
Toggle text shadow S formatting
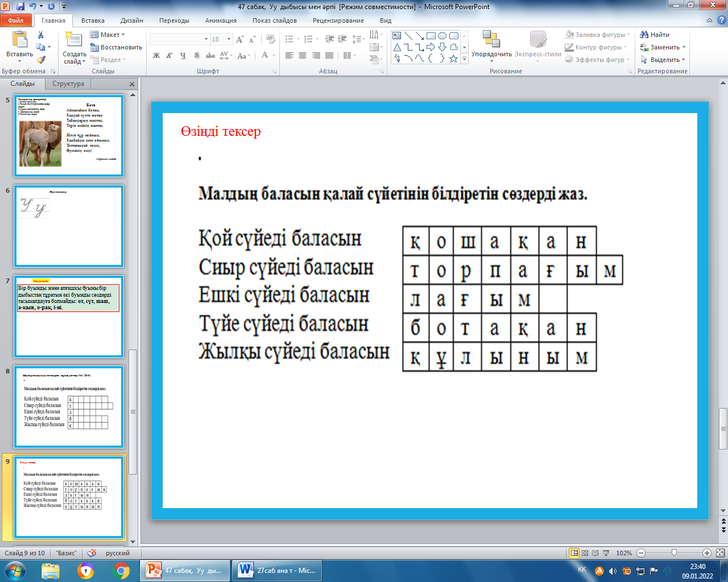click(x=197, y=56)
